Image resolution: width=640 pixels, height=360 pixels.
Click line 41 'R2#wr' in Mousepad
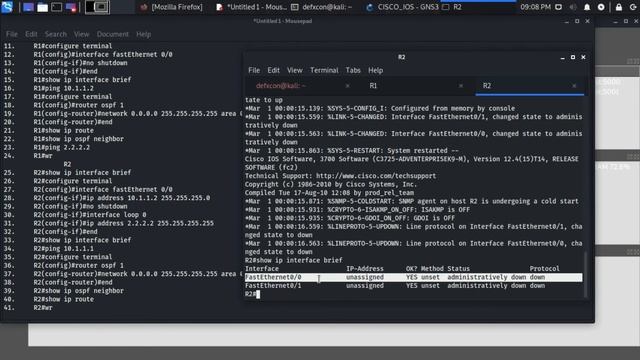43,308
